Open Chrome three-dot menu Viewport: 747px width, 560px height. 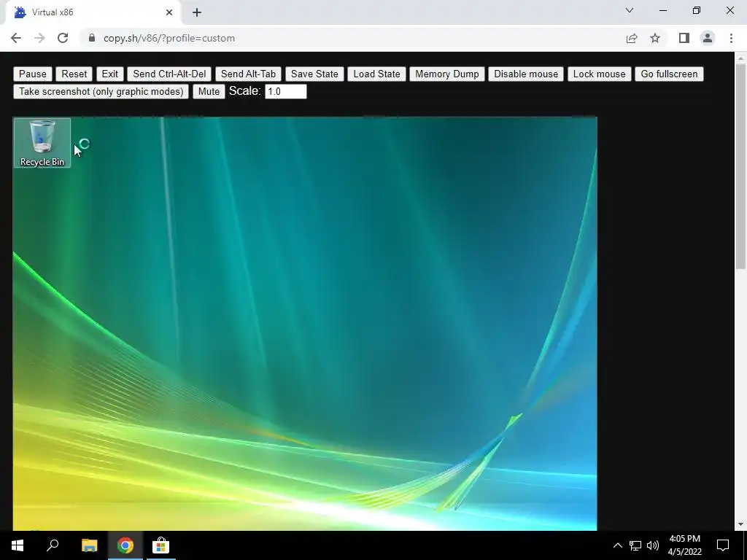[x=731, y=38]
